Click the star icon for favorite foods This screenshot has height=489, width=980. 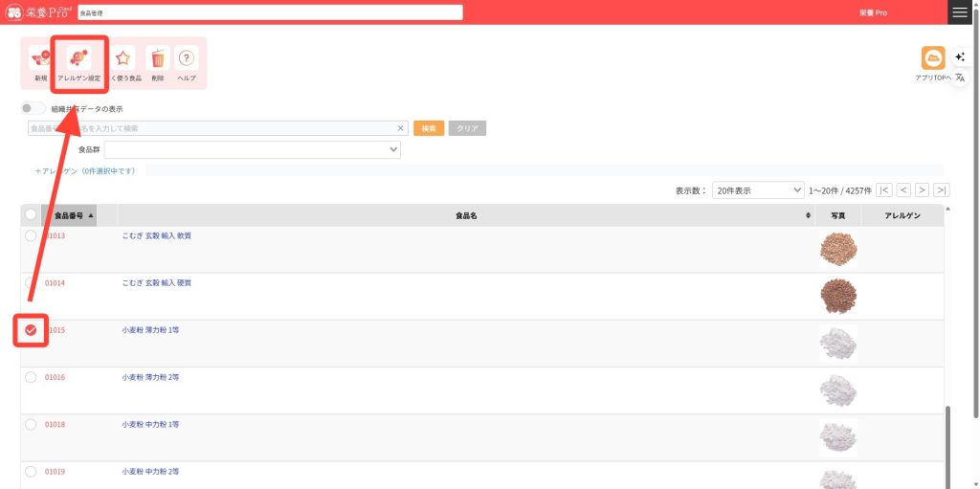click(x=123, y=59)
